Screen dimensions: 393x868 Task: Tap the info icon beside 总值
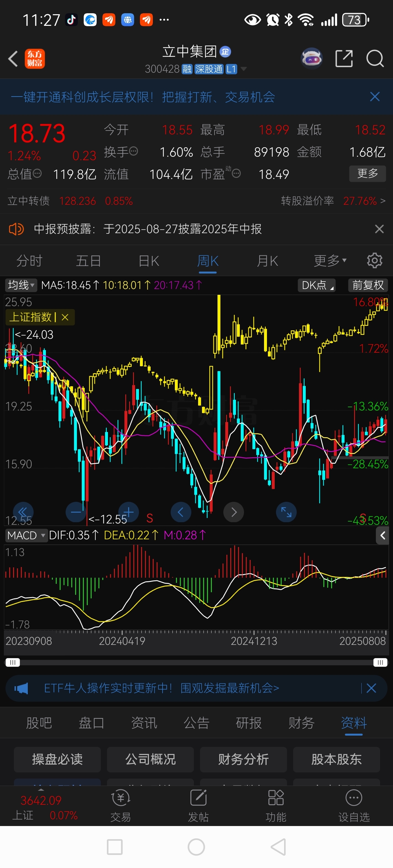click(37, 173)
